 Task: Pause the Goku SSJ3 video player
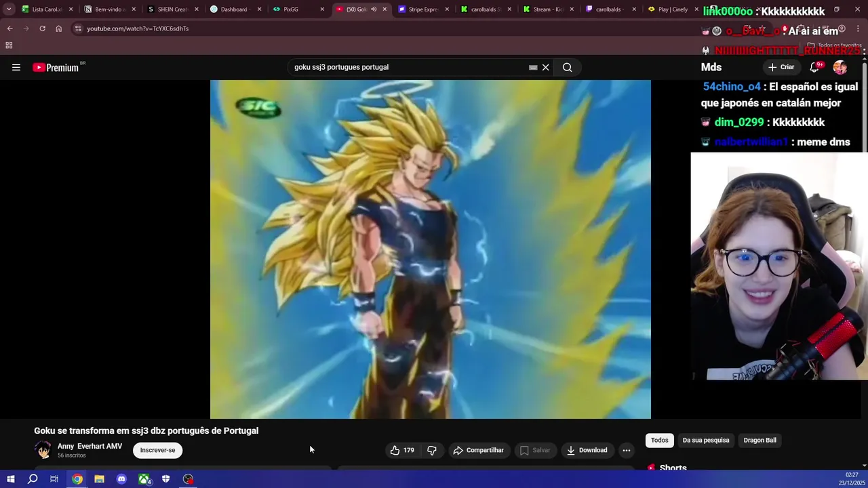click(430, 249)
